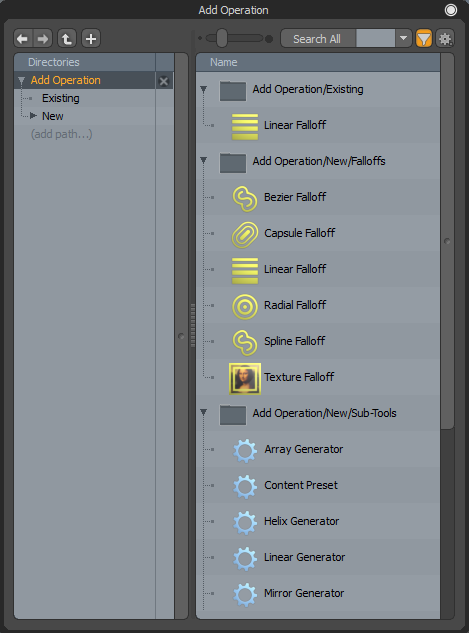This screenshot has height=633, width=469.
Task: Collapse the Add Operation/Existing group
Action: point(203,89)
